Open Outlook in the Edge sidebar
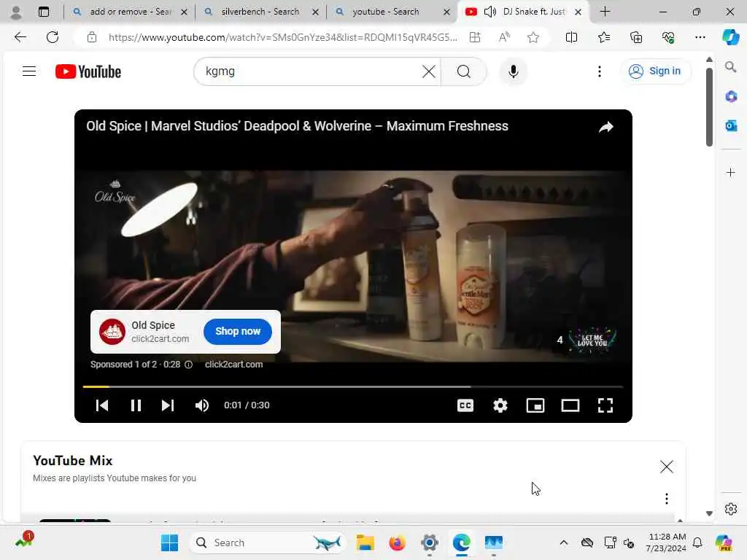 730,125
